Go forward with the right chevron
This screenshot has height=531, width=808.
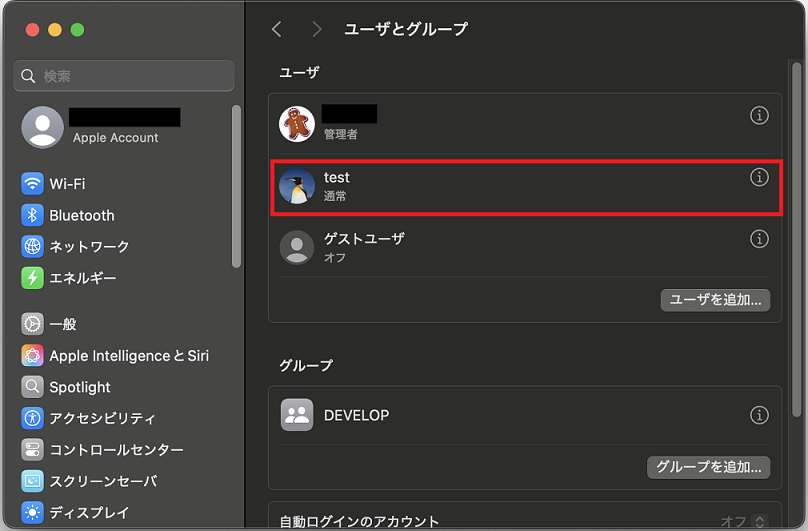[x=316, y=29]
